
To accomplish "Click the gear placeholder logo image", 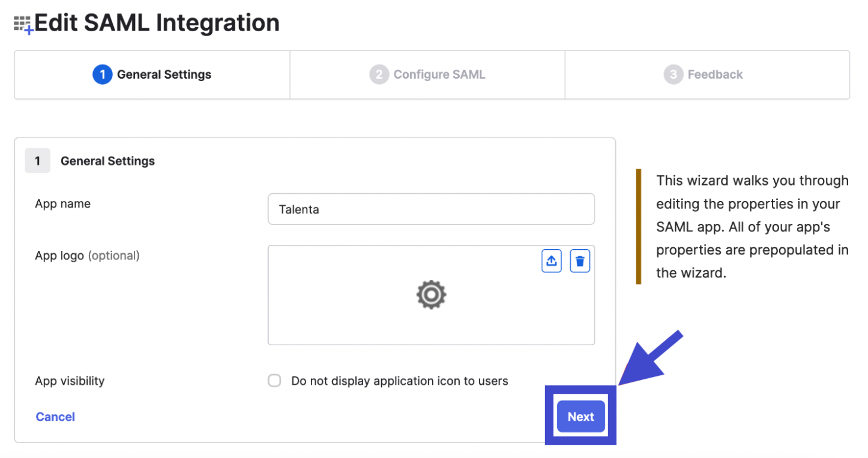I will pyautogui.click(x=431, y=295).
